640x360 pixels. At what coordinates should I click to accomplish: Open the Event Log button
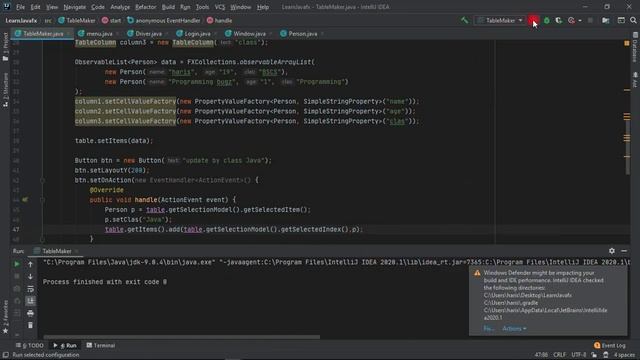pyautogui.click(x=609, y=345)
